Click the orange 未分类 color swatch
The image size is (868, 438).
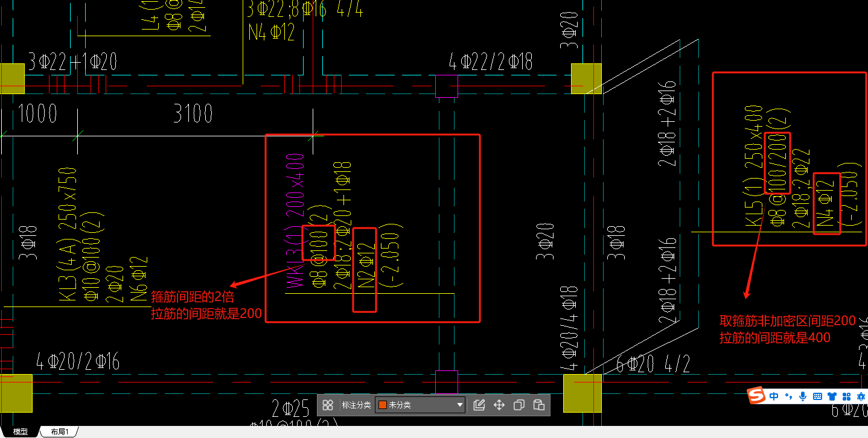click(x=382, y=405)
